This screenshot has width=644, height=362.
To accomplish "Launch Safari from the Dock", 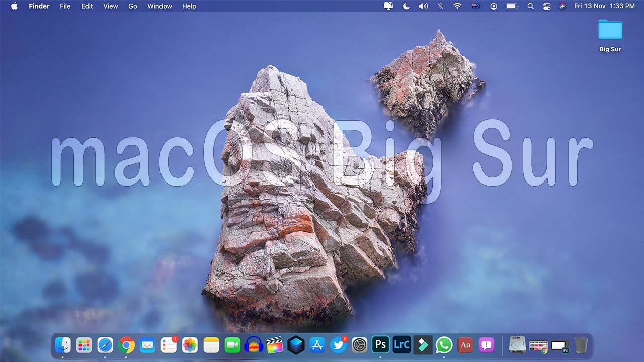I will point(105,345).
